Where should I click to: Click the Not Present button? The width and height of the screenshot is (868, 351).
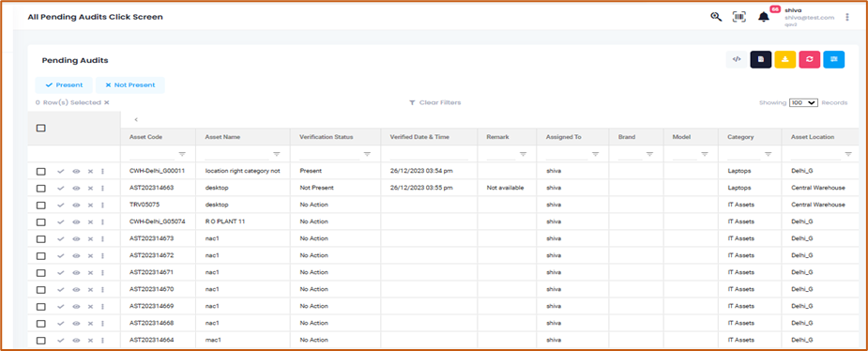pos(130,85)
